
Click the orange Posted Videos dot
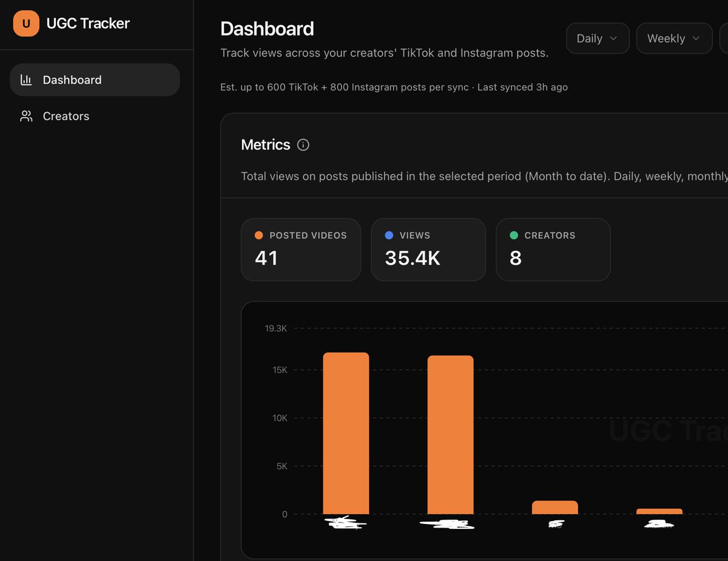(259, 235)
